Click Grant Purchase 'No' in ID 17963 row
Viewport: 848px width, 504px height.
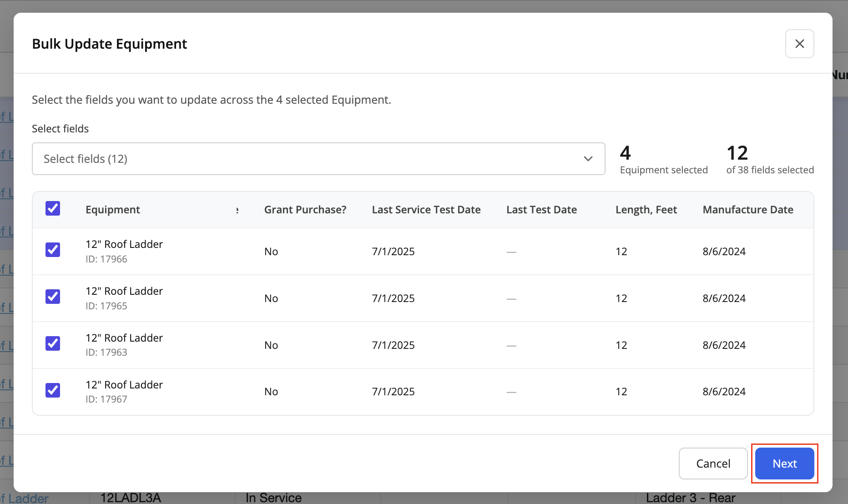coord(271,345)
